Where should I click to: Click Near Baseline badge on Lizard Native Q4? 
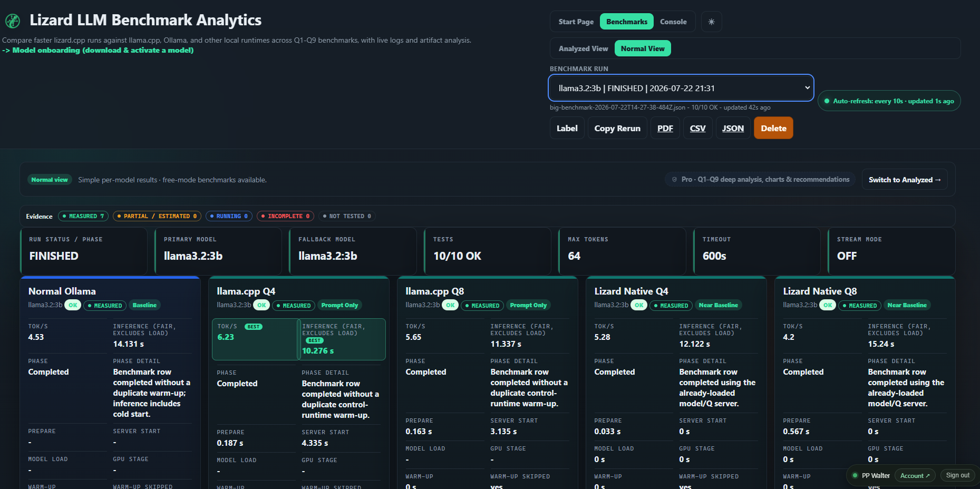[x=719, y=305]
